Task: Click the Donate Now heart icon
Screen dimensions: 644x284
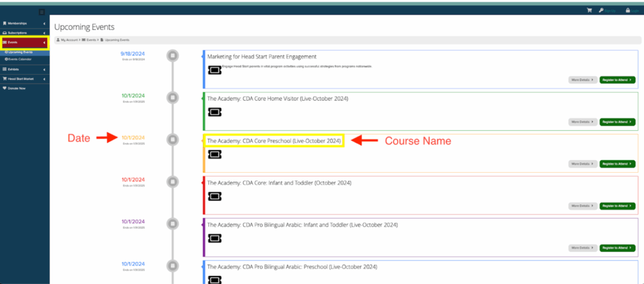Action: coord(5,88)
